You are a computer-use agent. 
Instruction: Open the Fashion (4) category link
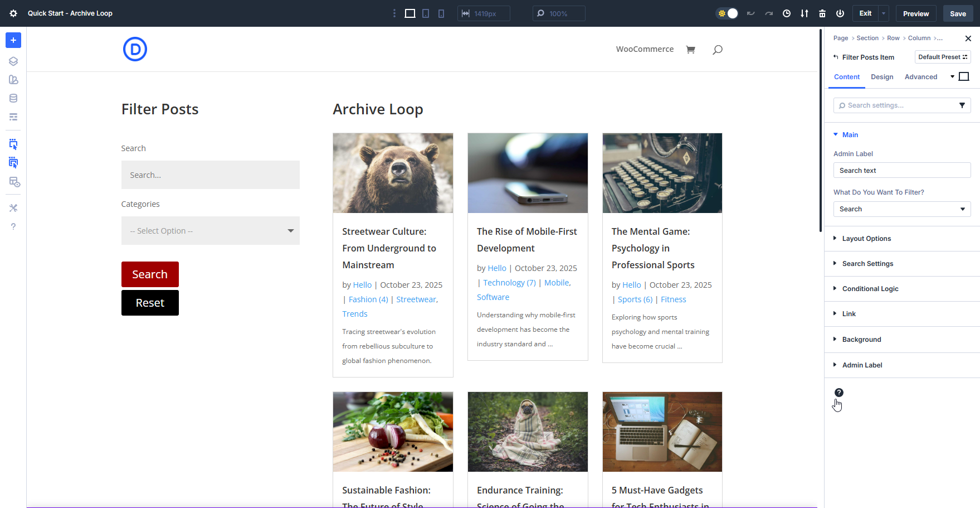pyautogui.click(x=368, y=299)
